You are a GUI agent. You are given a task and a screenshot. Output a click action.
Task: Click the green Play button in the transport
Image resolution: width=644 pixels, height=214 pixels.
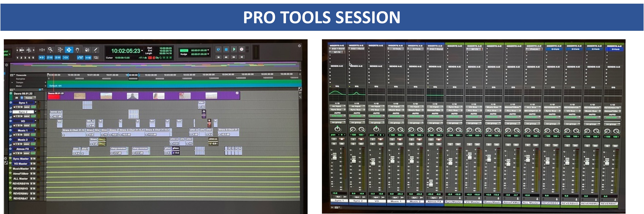234,49
